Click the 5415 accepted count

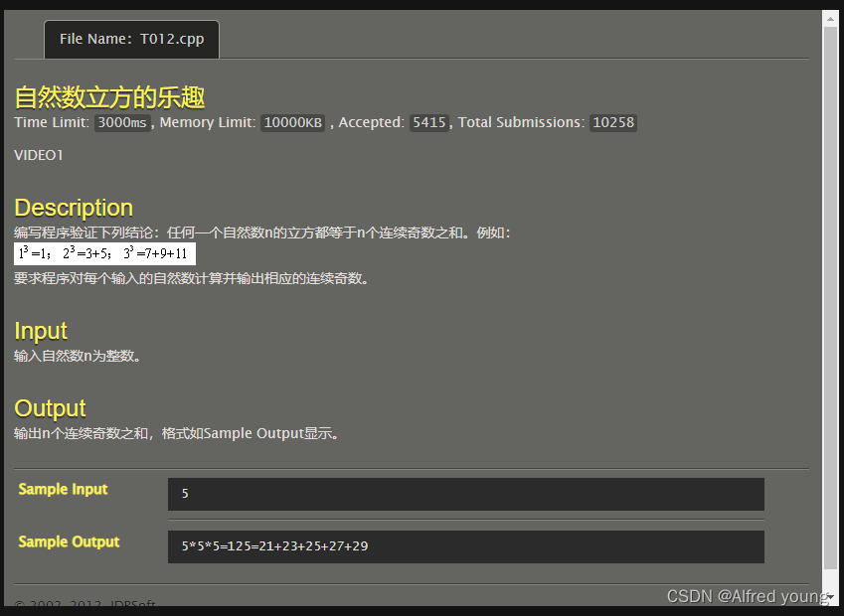click(x=428, y=122)
